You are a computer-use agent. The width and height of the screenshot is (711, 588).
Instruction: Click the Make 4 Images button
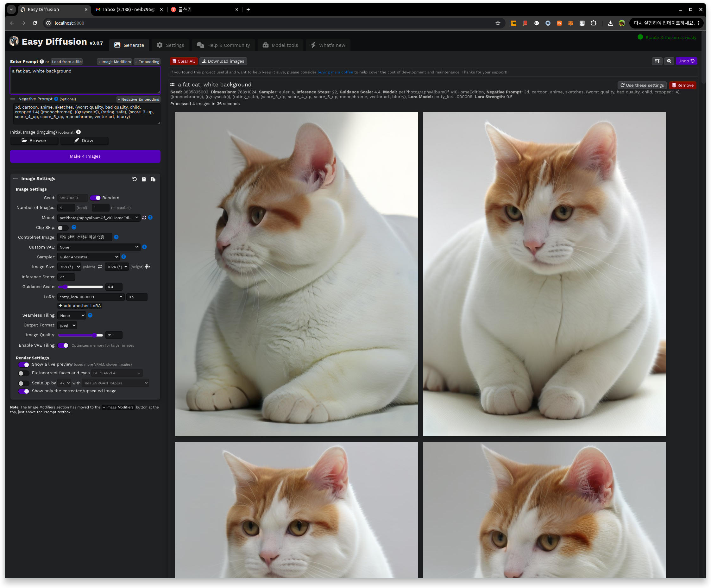click(x=85, y=156)
